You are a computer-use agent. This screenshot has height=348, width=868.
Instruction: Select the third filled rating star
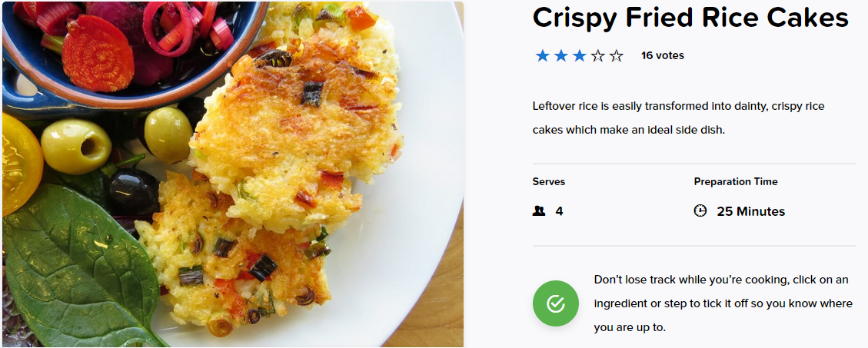[x=579, y=55]
